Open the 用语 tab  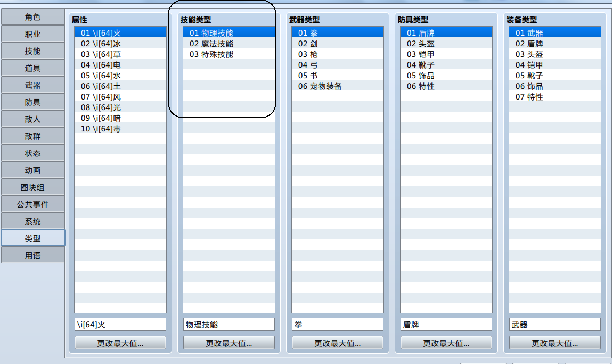33,255
